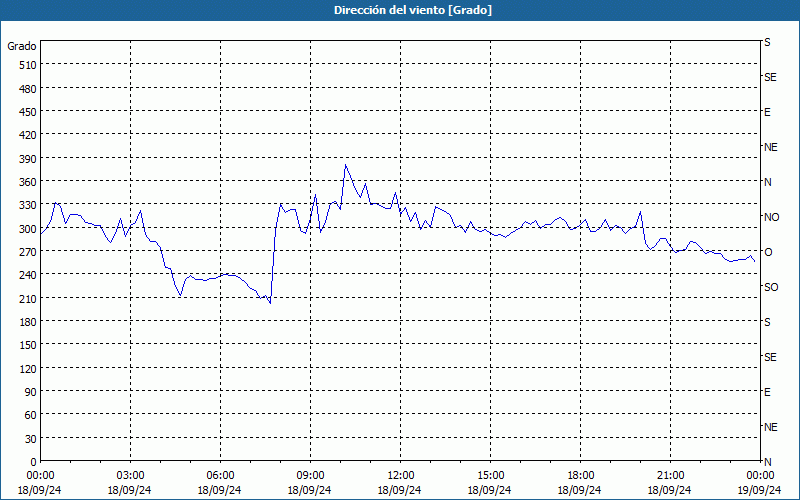Click the 'SO' compass direction label
Screen dimensions: 800x500
click(771, 287)
